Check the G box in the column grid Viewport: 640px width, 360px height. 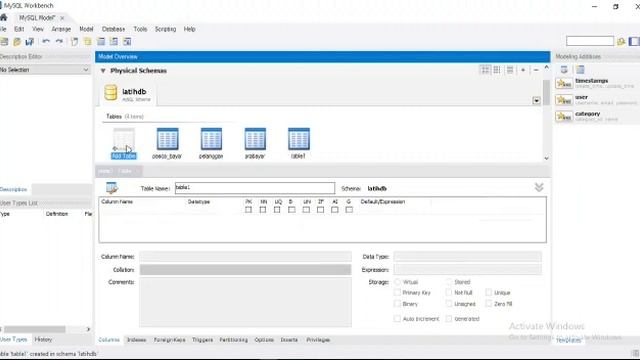tap(349, 210)
